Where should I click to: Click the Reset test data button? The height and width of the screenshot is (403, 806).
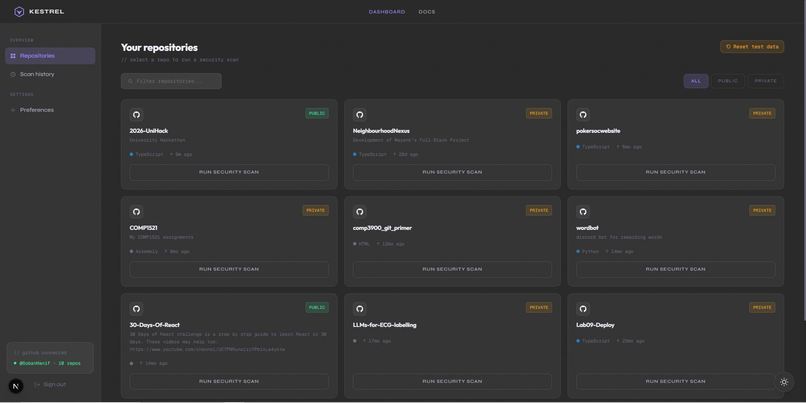752,47
